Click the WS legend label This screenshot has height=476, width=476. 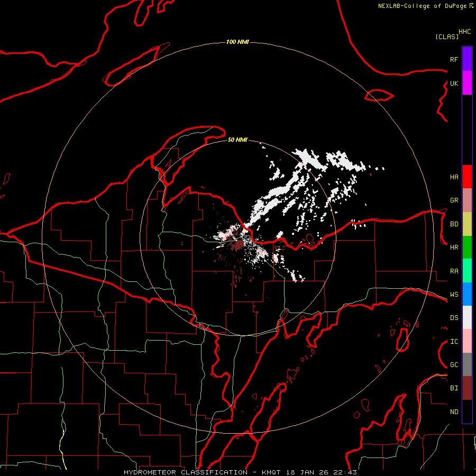(x=454, y=294)
